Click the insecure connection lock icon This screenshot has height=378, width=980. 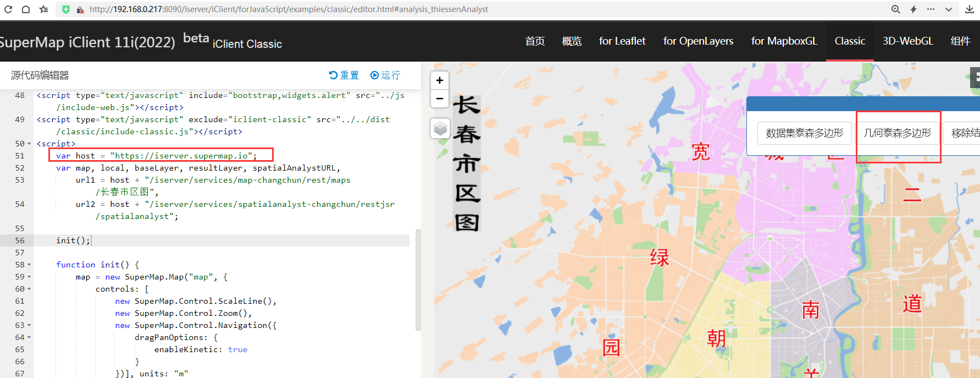click(80, 10)
